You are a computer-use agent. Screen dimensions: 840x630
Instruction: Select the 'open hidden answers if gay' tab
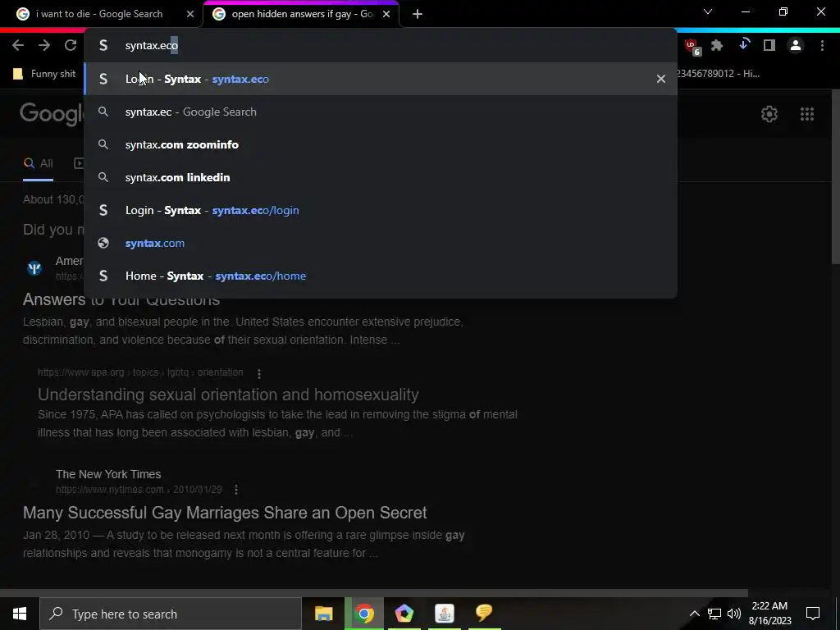click(300, 14)
